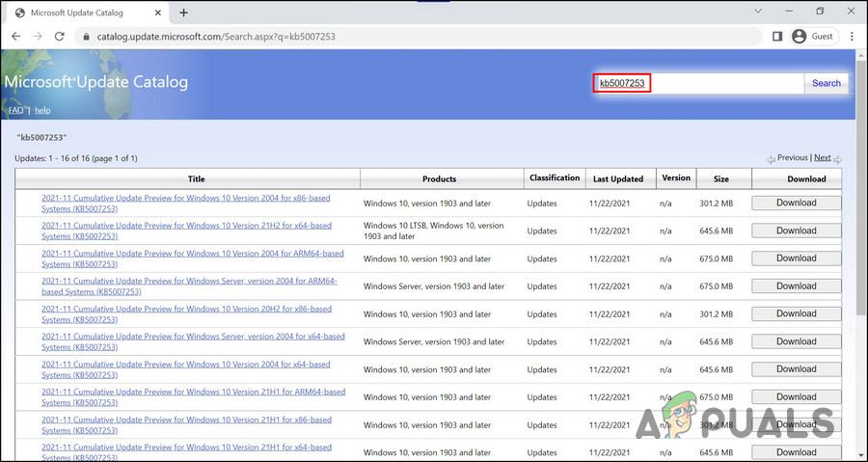
Task: Download the Version 2004 ARM64 update
Action: point(796,258)
